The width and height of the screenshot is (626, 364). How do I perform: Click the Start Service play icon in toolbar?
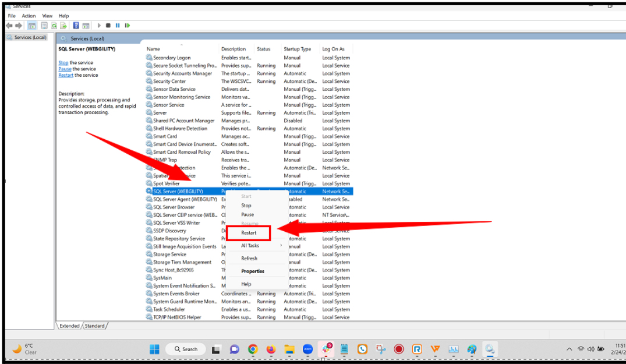[x=99, y=26]
